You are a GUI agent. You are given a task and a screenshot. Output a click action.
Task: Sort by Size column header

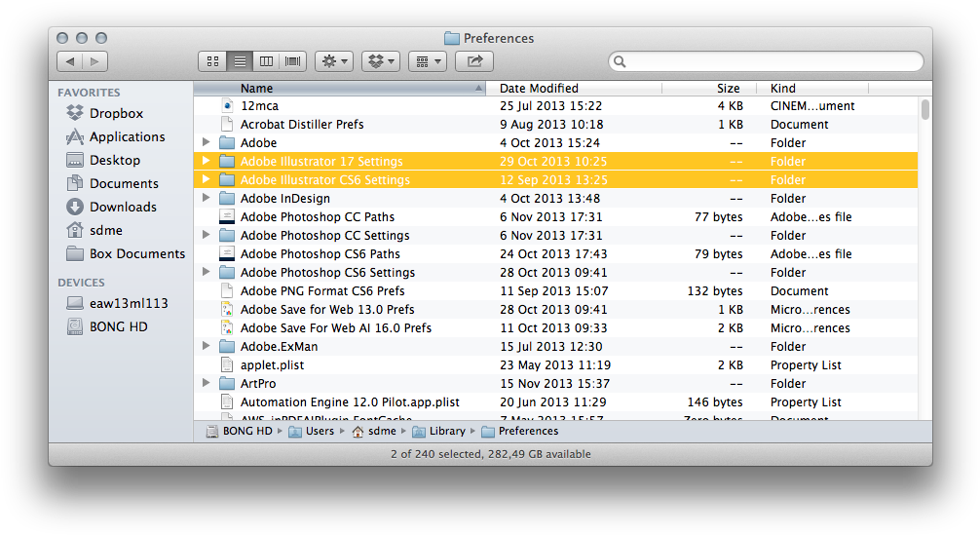709,88
